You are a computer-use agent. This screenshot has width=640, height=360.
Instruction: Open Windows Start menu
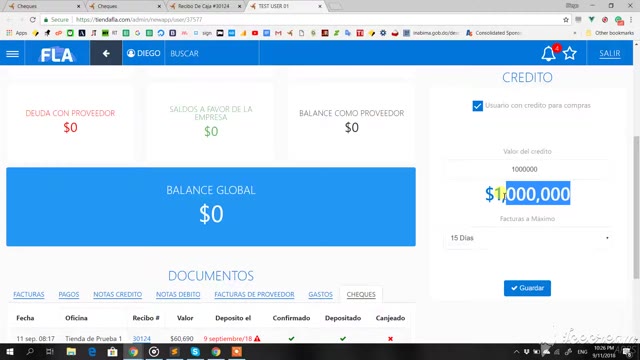tap(9, 351)
